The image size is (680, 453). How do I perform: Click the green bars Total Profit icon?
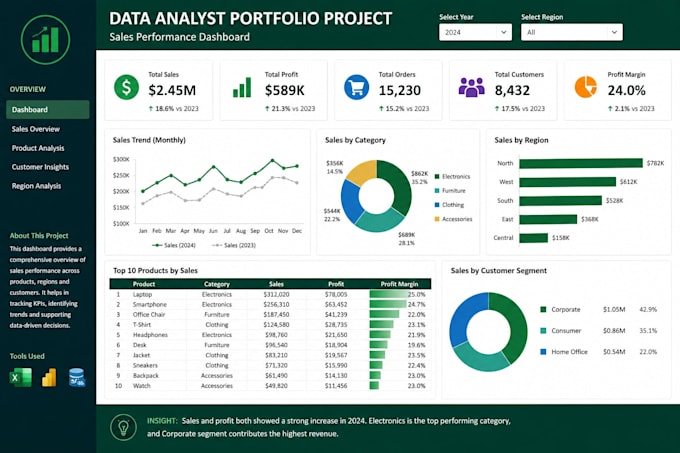point(242,87)
